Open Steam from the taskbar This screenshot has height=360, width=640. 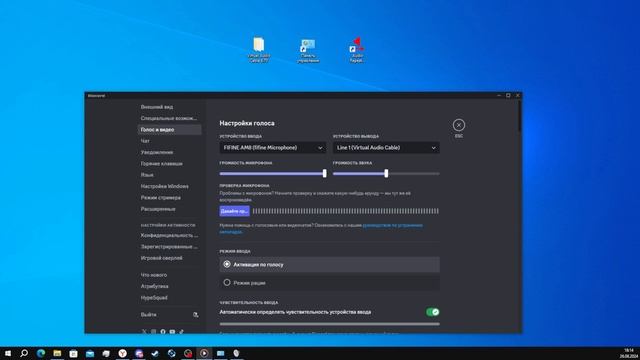click(155, 353)
